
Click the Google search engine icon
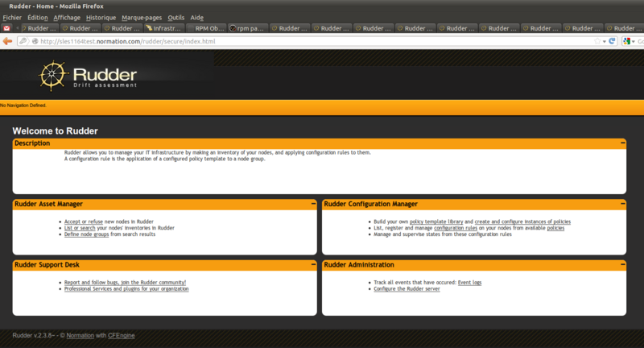pyautogui.click(x=627, y=41)
